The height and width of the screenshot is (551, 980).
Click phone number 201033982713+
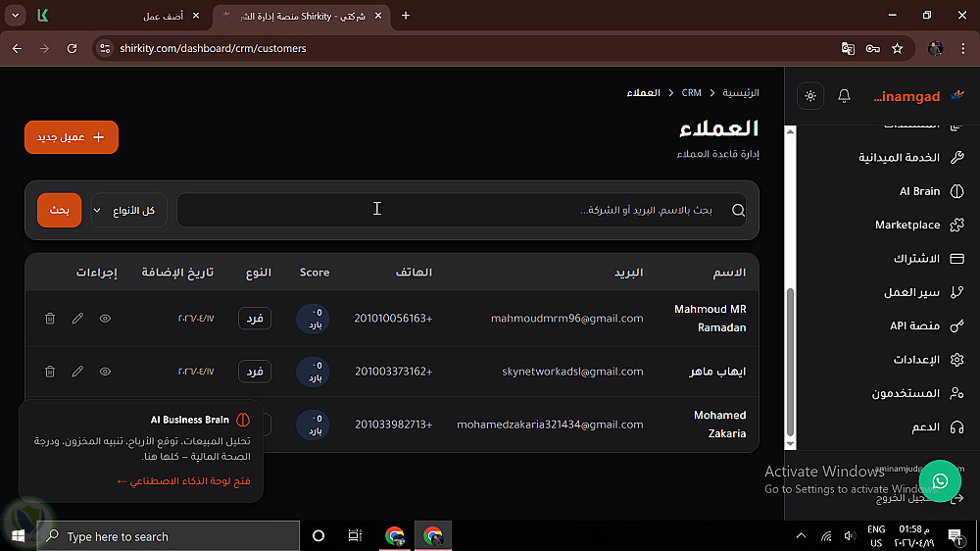coord(393,425)
